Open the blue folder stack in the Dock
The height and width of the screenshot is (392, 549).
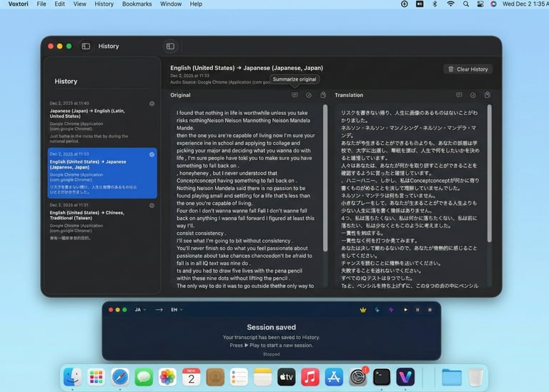[452, 377]
